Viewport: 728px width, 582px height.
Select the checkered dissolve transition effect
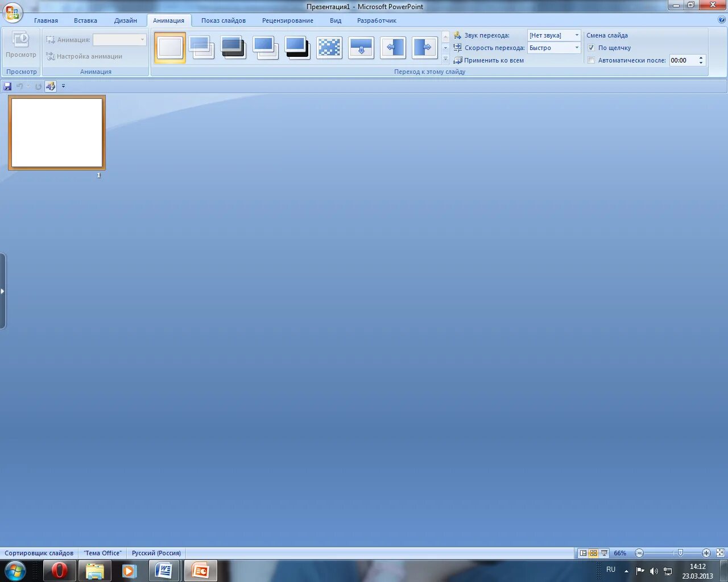tap(329, 47)
